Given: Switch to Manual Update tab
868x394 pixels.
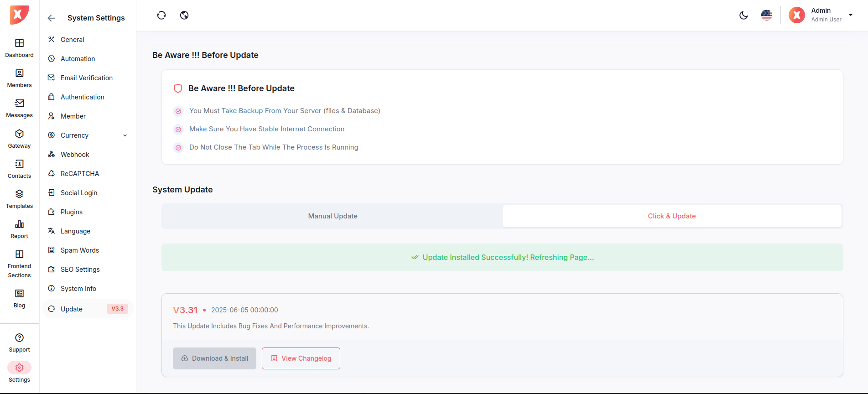Looking at the screenshot, I should 333,216.
